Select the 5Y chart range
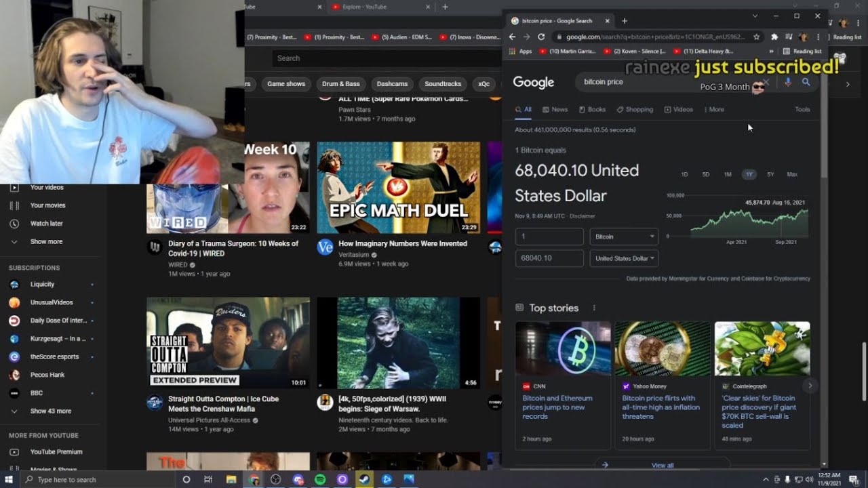Screen dimensions: 868x488 (x=770, y=174)
